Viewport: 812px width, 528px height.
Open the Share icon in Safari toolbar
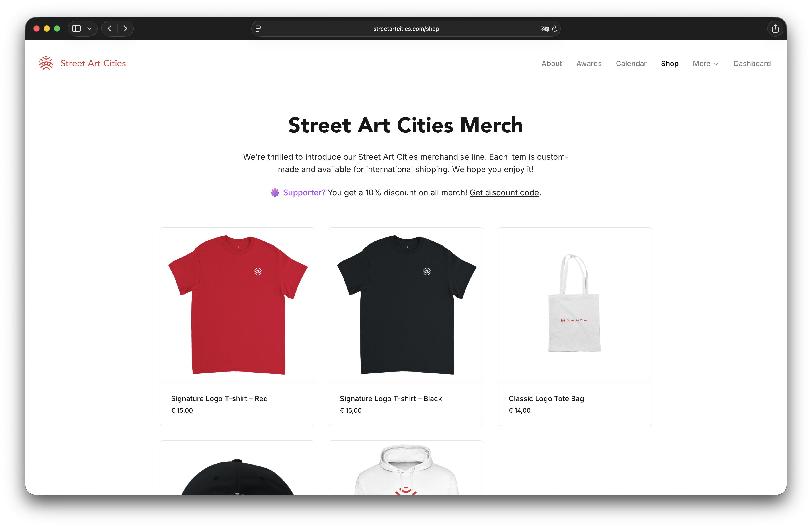click(775, 28)
